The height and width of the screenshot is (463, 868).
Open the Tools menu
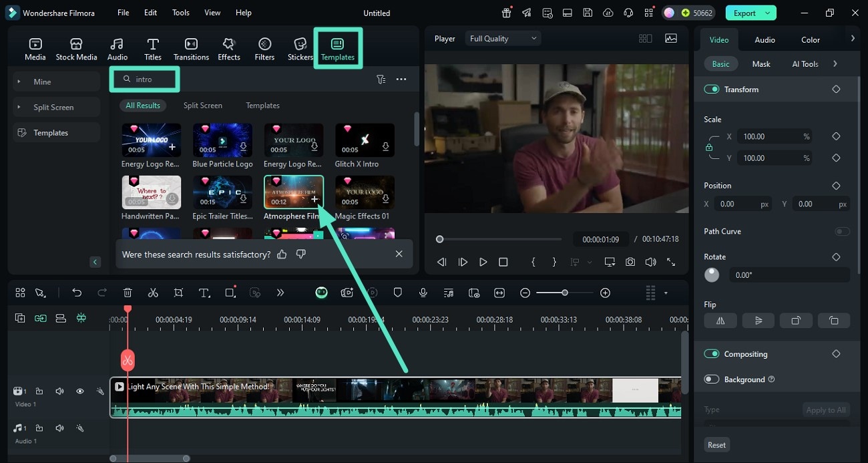pos(181,13)
